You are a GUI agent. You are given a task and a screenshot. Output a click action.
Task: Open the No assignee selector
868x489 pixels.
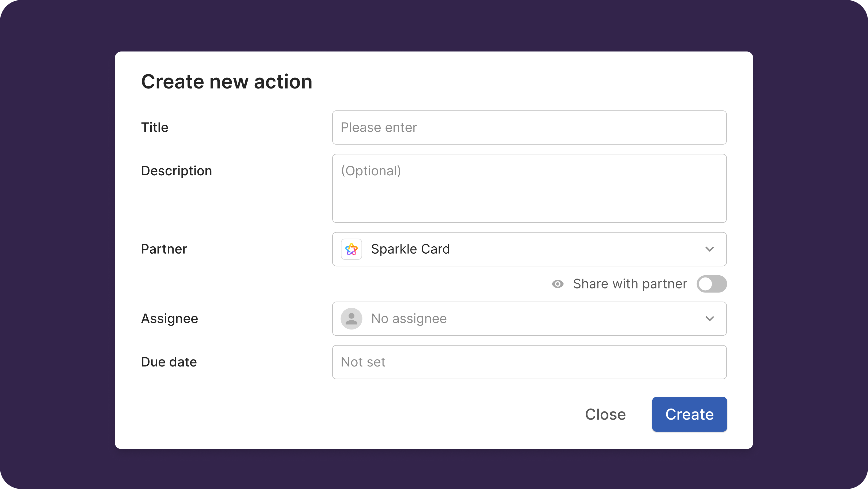tap(529, 319)
